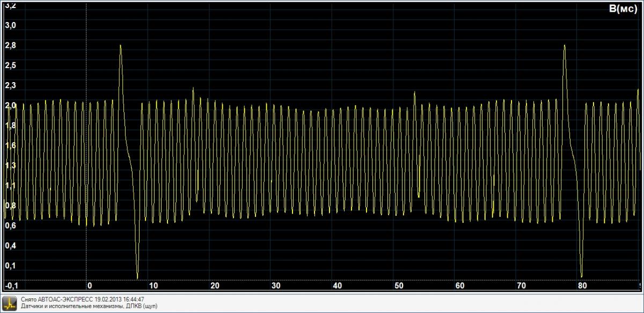644x313 pixels.
Task: Click the oscilloscope waveform icon in status bar
Action: 10,302
